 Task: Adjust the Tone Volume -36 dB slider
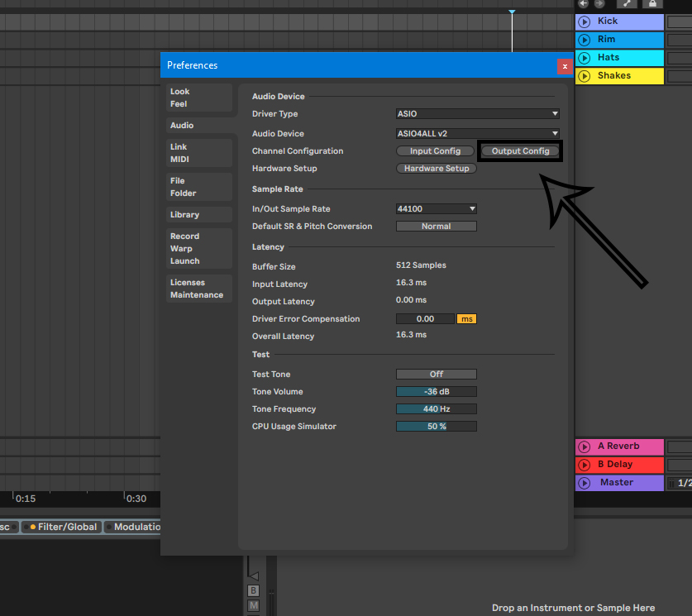coord(436,392)
